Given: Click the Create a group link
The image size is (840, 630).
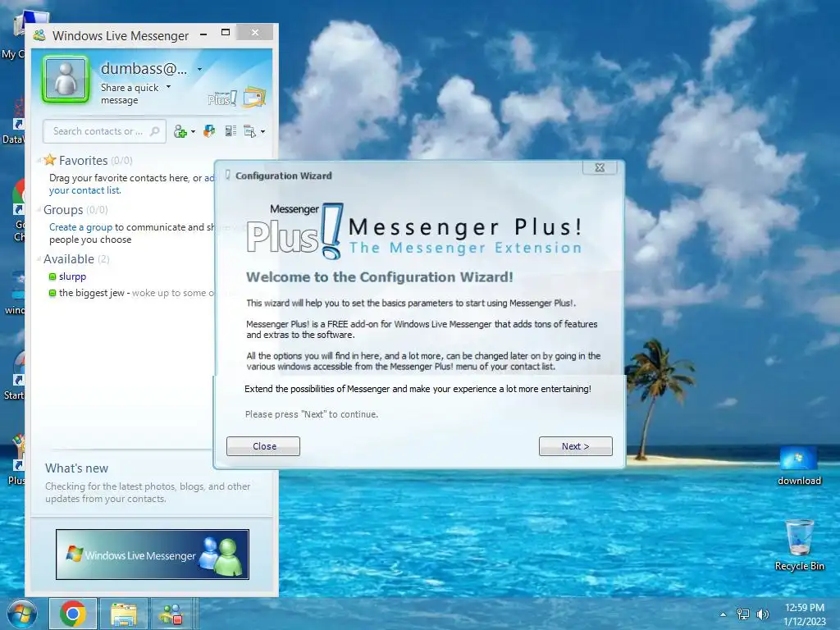Looking at the screenshot, I should click(81, 227).
